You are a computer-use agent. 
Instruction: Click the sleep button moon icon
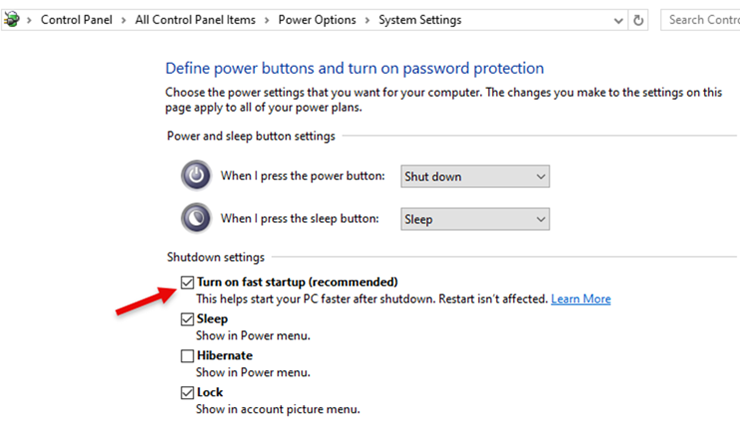click(x=197, y=218)
